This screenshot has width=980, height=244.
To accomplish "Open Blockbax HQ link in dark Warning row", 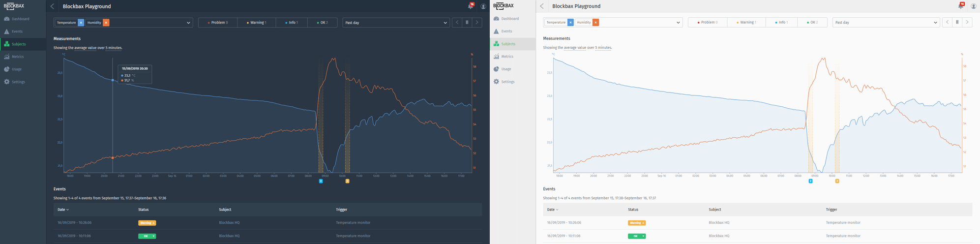I will [229, 223].
